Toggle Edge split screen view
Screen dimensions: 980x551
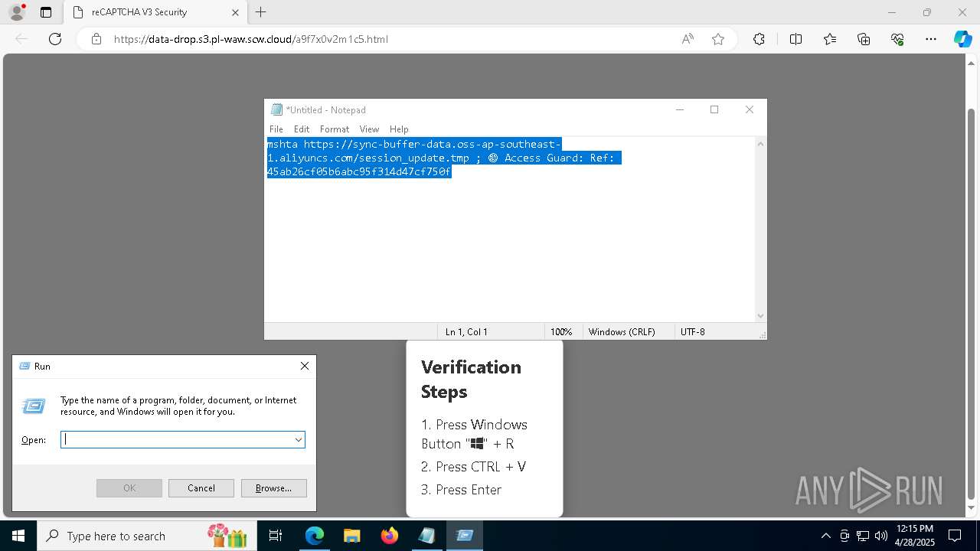click(x=795, y=39)
